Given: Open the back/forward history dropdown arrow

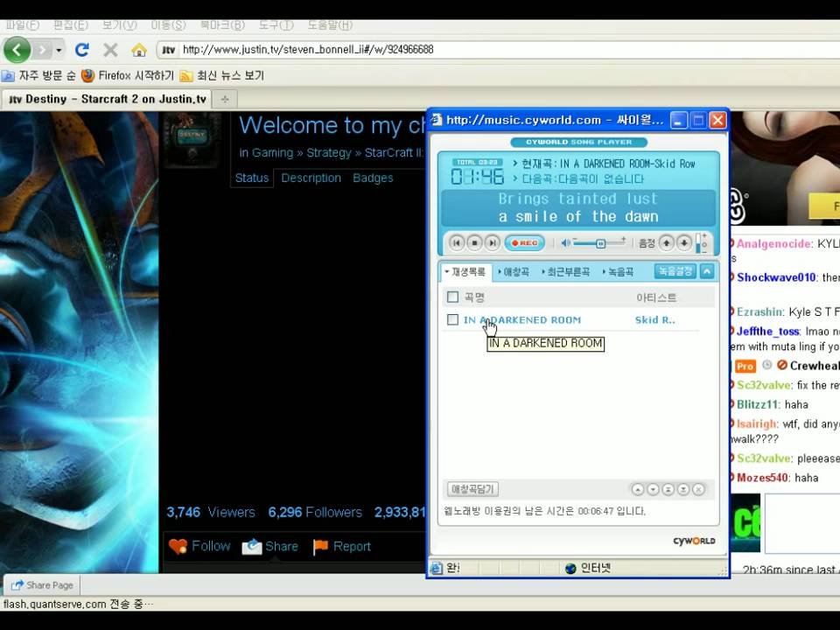Looking at the screenshot, I should point(59,51).
